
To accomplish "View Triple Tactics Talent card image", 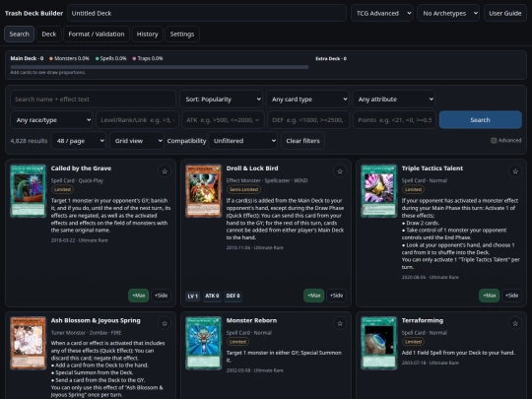I will pos(379,191).
